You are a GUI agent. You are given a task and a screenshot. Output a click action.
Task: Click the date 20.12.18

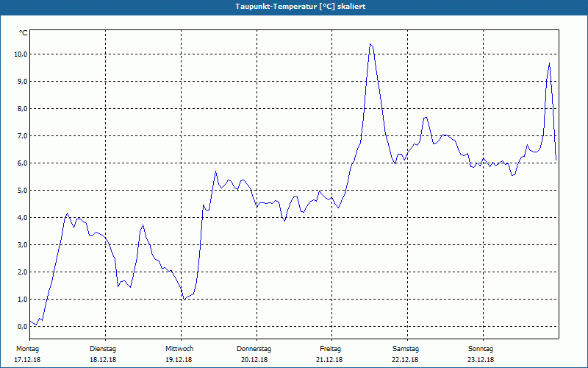point(254,360)
